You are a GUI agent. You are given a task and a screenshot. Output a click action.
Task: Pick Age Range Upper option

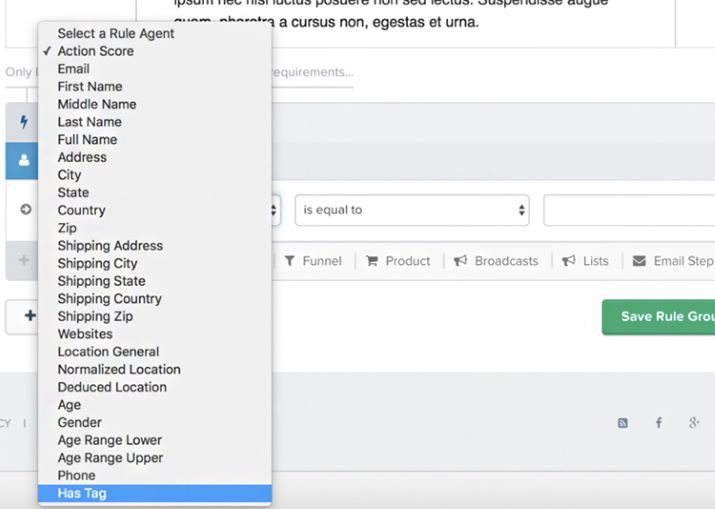(155, 458)
